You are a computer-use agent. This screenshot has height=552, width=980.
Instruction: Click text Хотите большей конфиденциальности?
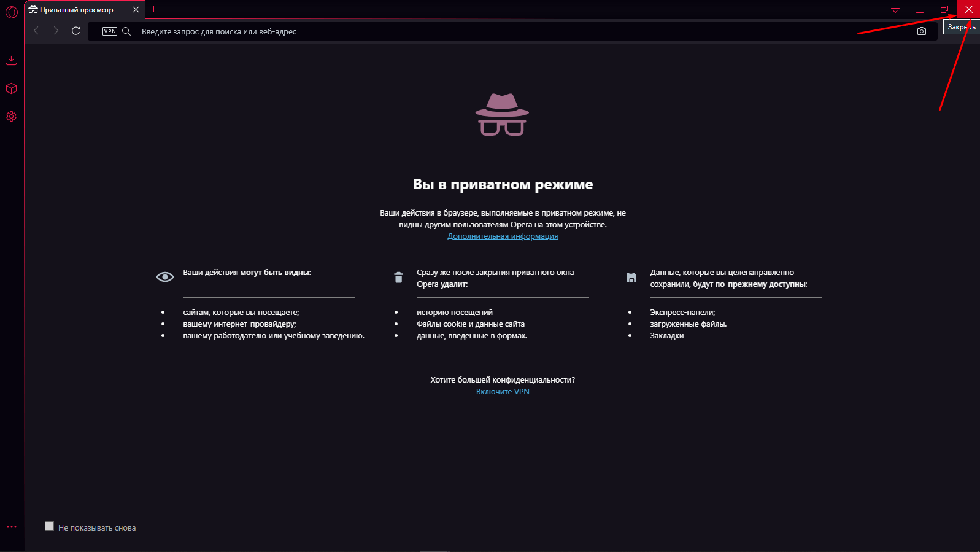503,380
